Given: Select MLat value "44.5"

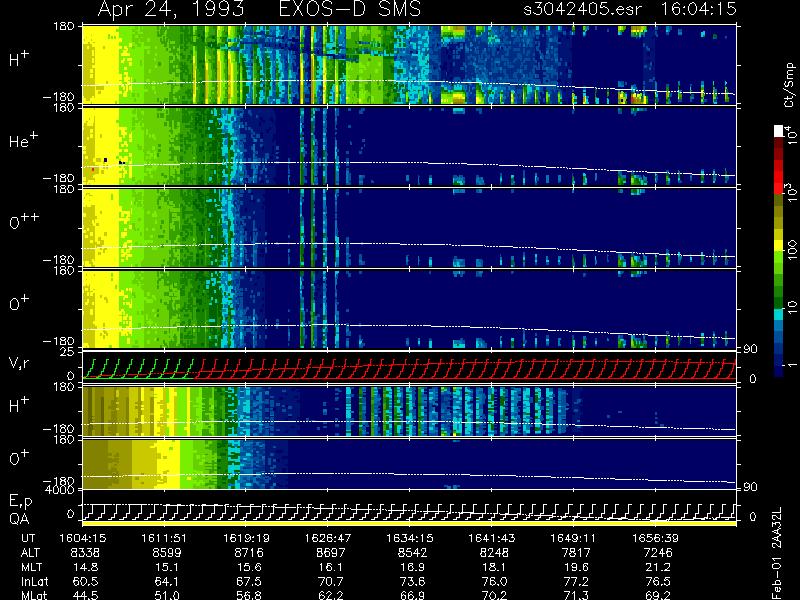Looking at the screenshot, I should [85, 595].
